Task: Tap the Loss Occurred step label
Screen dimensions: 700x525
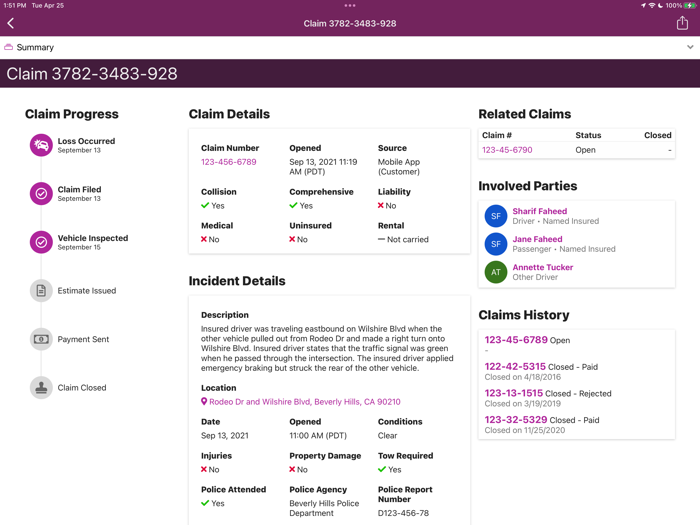Action: pyautogui.click(x=86, y=141)
